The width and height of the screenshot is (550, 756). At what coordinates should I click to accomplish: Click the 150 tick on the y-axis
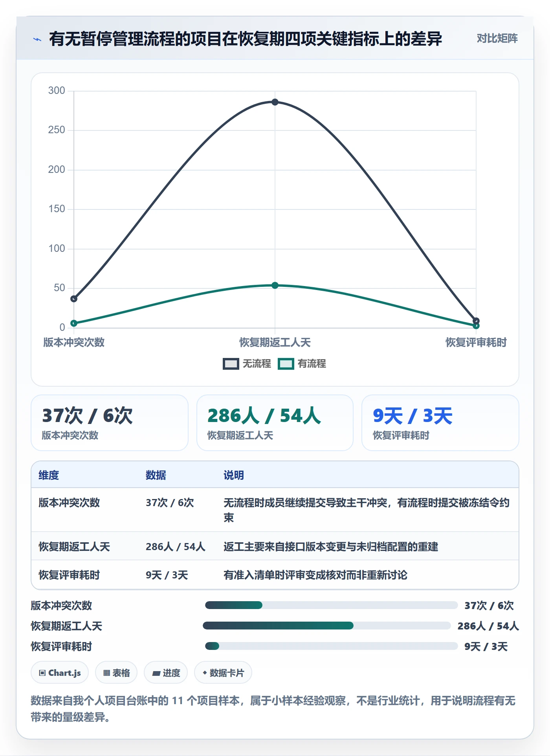point(57,209)
